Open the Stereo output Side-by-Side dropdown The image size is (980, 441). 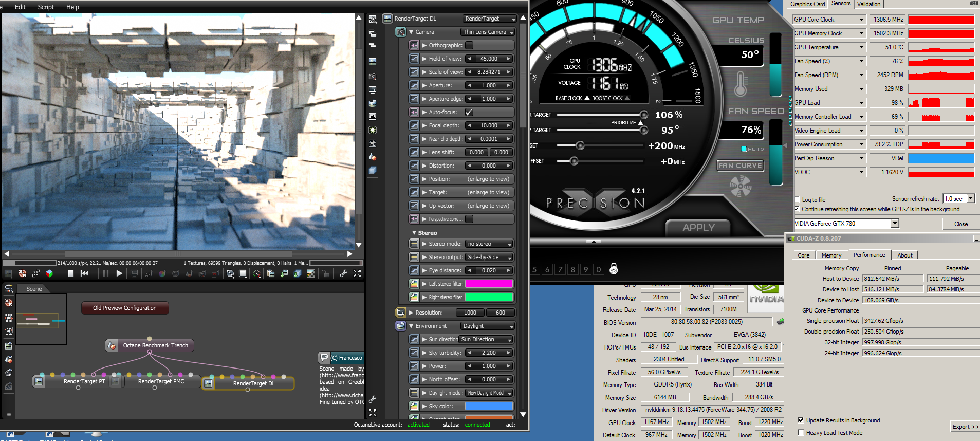[490, 257]
